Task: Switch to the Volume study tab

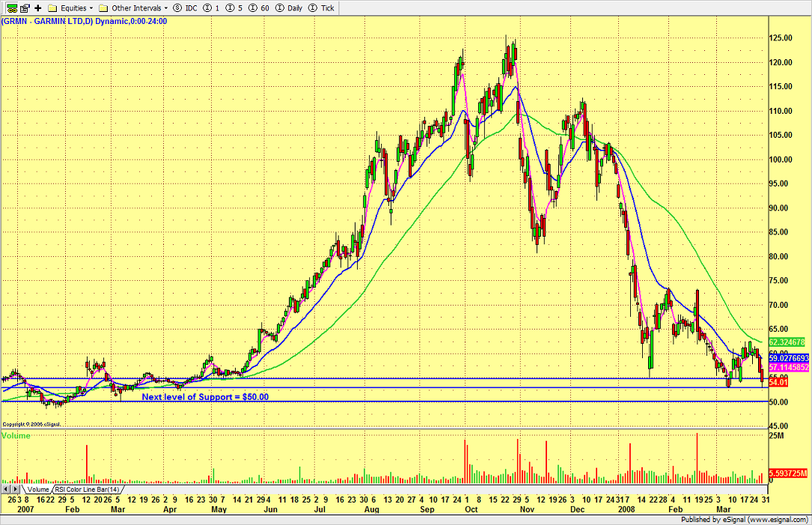Action: 38,489
